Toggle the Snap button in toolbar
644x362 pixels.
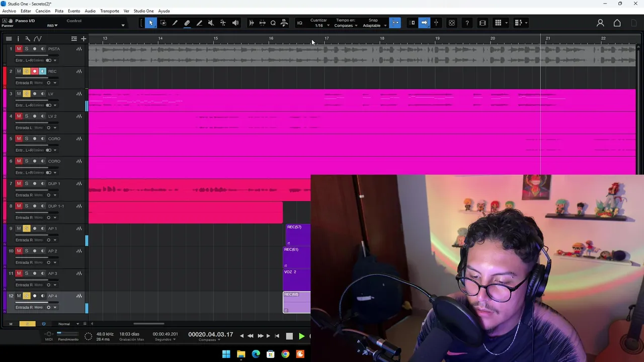point(395,23)
